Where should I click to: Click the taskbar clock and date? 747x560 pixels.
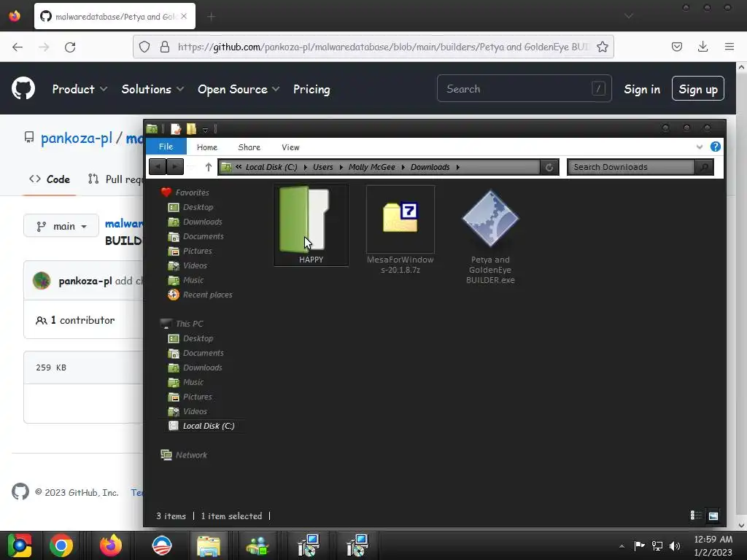[713, 545]
